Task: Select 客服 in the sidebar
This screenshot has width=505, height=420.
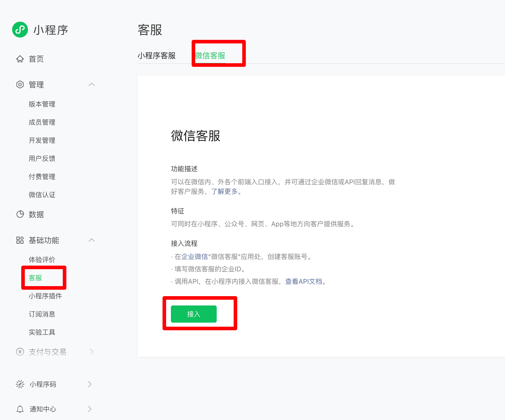Action: (x=35, y=278)
